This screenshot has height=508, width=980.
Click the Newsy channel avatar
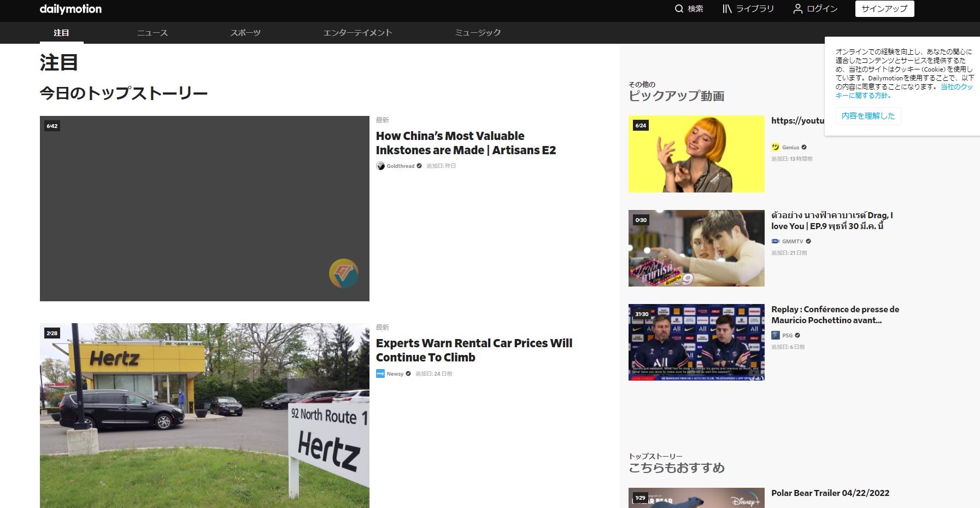(380, 373)
